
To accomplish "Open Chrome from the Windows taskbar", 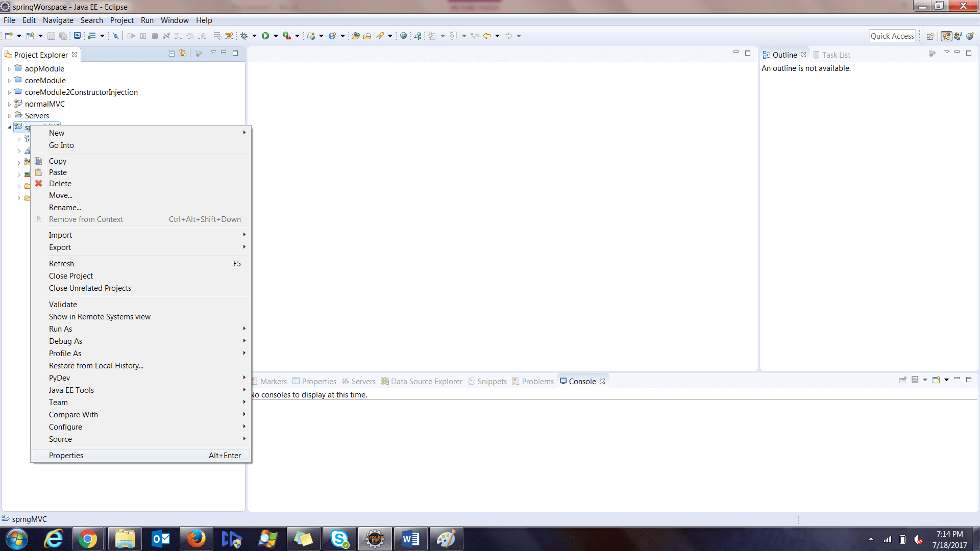I will (88, 539).
